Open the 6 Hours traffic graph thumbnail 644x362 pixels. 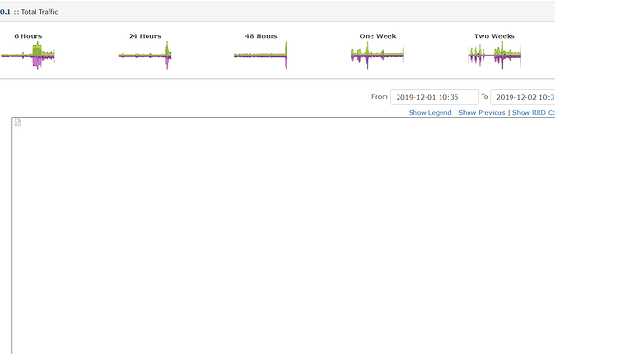tap(28, 55)
